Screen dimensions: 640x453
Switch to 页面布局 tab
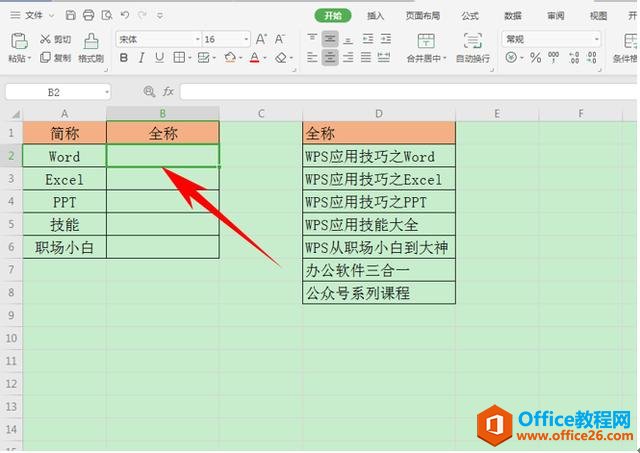tap(423, 16)
